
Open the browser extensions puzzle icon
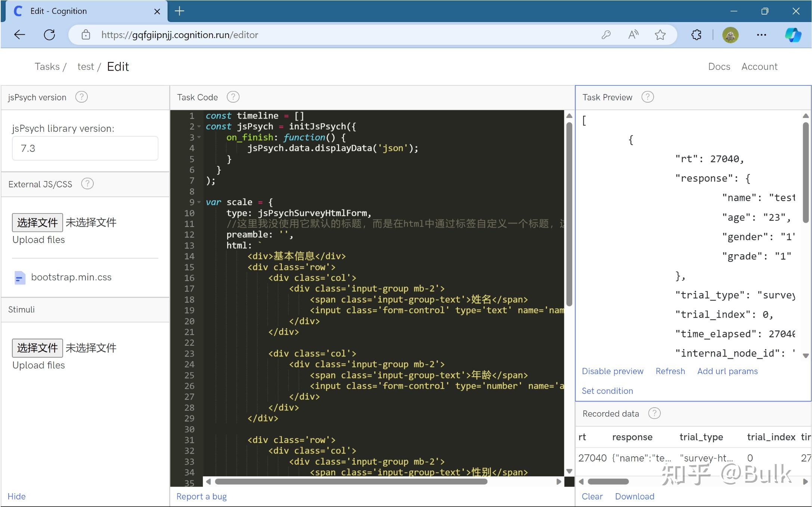pos(696,35)
